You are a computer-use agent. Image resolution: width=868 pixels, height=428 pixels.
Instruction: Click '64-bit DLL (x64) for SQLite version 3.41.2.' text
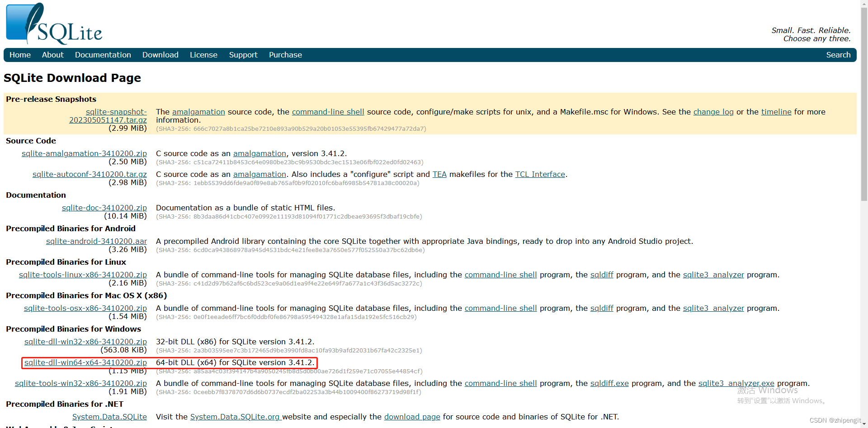(x=235, y=362)
